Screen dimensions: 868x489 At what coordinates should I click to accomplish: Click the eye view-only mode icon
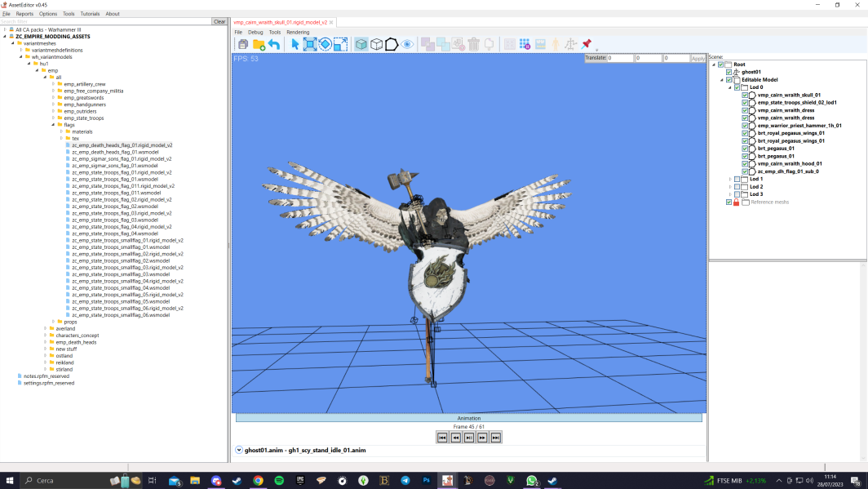(x=407, y=44)
